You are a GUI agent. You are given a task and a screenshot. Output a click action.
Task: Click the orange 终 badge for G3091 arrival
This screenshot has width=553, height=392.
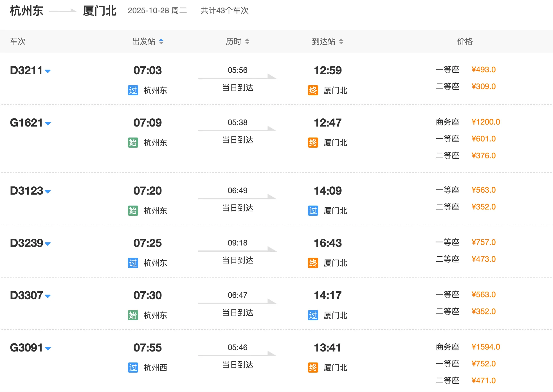[313, 368]
